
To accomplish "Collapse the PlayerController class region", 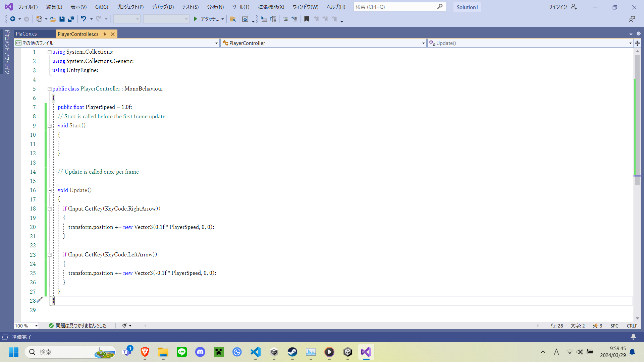I will [x=49, y=89].
